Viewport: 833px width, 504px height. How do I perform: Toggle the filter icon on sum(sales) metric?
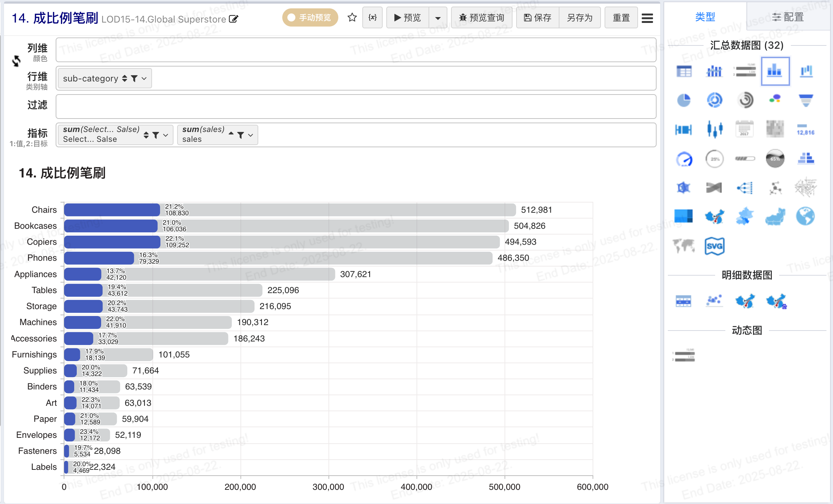click(240, 135)
